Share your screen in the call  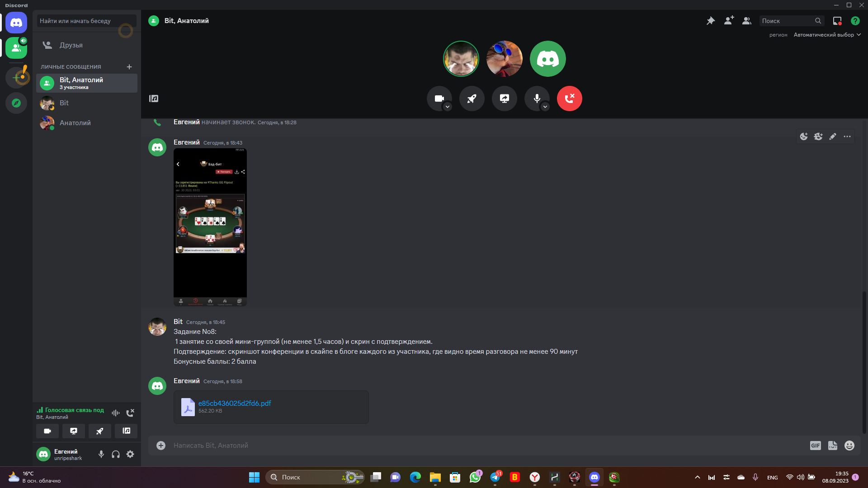click(505, 99)
